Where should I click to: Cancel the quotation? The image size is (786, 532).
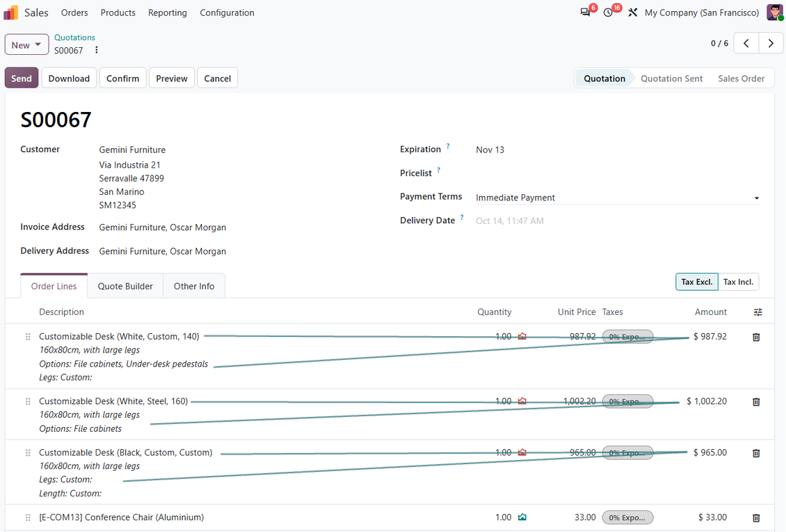[218, 78]
